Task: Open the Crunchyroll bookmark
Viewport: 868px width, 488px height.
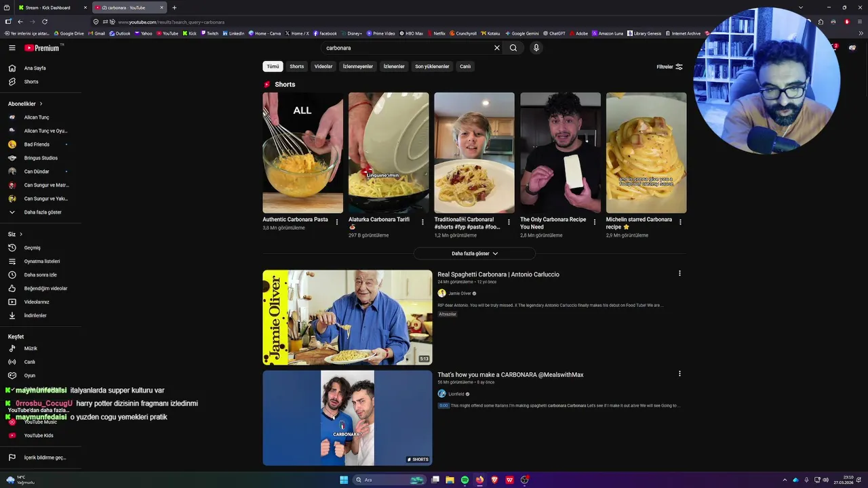Action: 462,33
